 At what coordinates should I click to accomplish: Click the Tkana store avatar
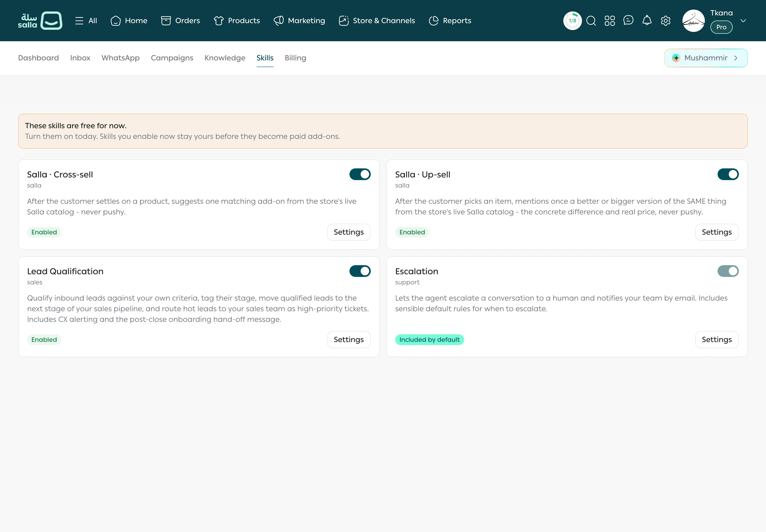coord(693,21)
